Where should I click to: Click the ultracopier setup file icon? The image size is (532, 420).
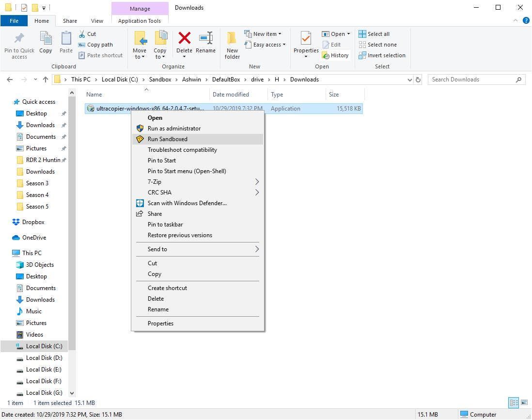coord(91,108)
